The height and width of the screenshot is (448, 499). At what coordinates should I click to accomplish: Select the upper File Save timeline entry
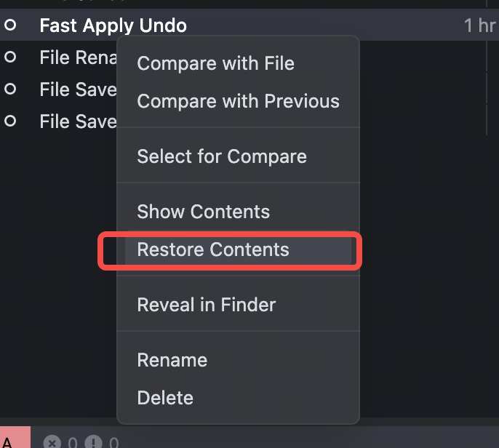click(77, 89)
